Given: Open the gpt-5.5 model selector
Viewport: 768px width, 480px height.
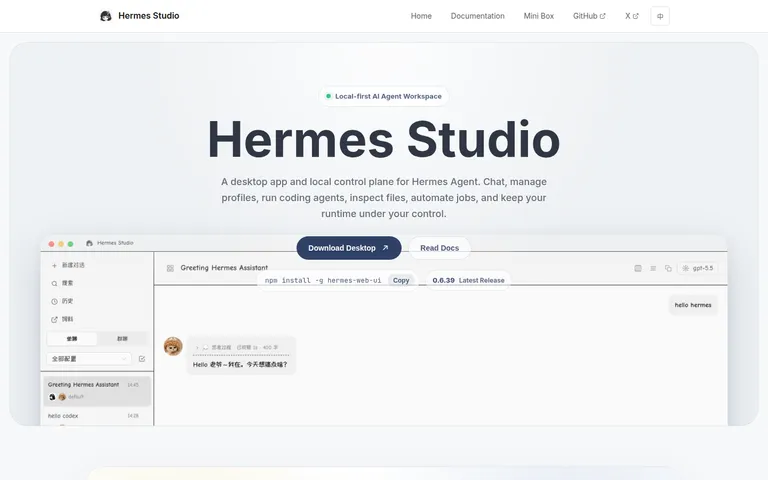Looking at the screenshot, I should 698,268.
